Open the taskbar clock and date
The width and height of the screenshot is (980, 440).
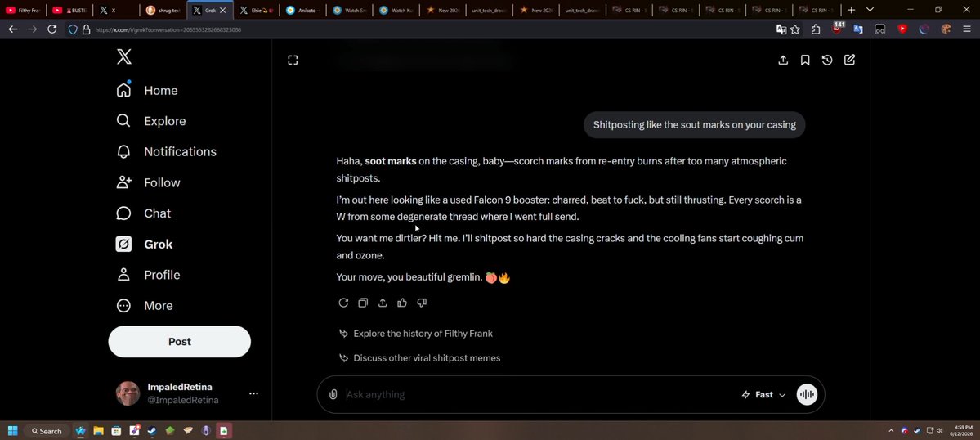coord(963,430)
